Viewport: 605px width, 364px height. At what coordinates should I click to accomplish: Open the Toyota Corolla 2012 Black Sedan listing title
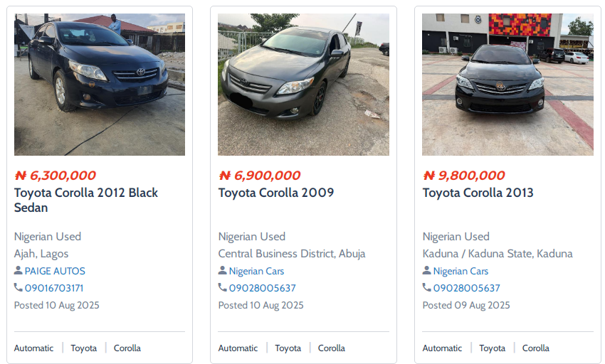click(86, 200)
